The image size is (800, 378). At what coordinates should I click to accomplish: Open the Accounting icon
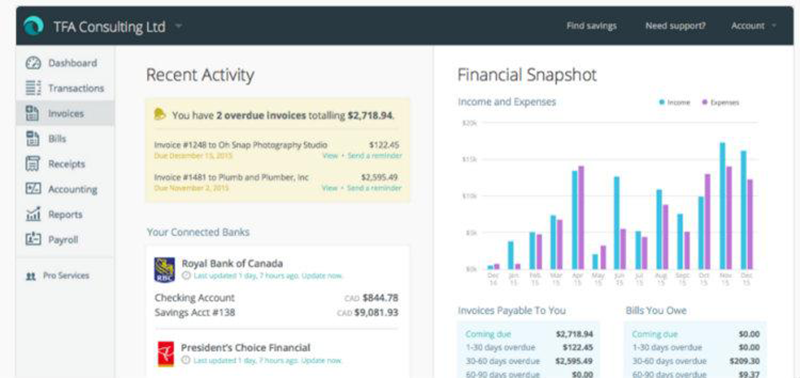point(33,189)
